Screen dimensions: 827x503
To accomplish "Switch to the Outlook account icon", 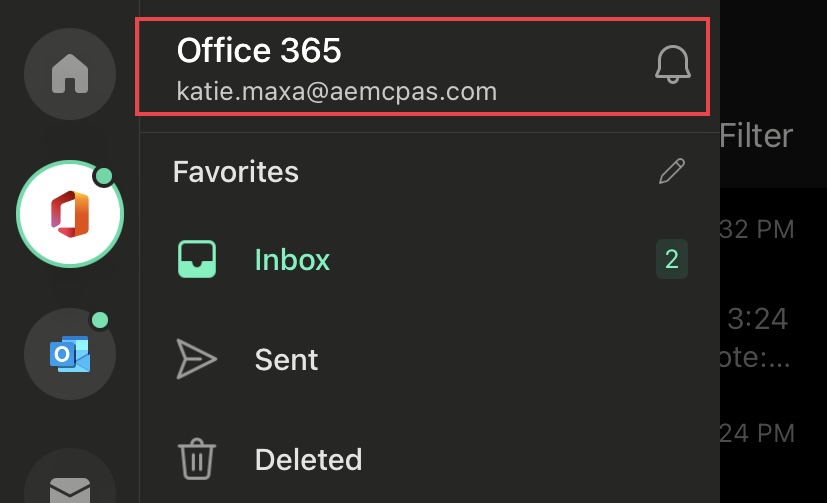I will point(70,354).
